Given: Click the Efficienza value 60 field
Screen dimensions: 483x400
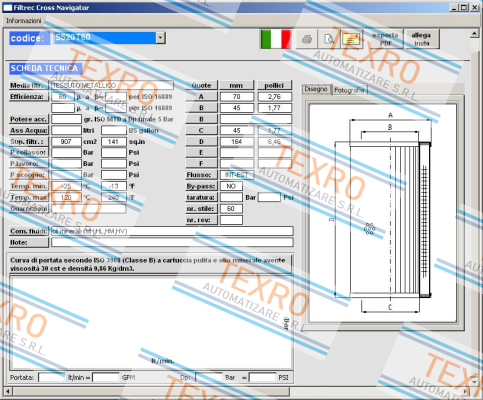Looking at the screenshot, I should pyautogui.click(x=63, y=97).
